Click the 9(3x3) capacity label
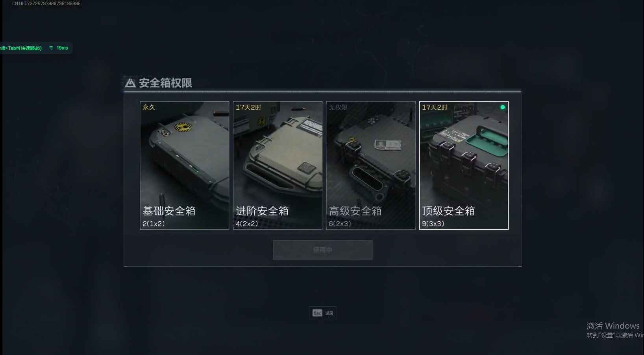Viewport: 644px width, 355px height. (x=433, y=224)
